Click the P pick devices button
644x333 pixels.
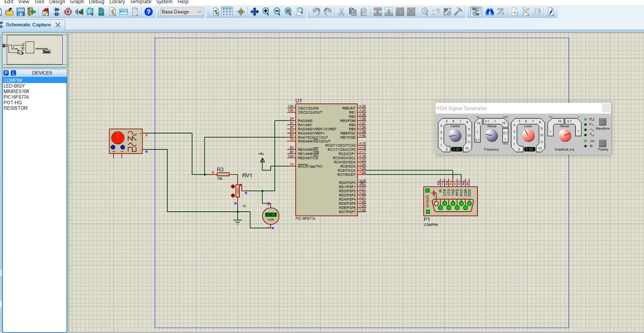point(6,73)
